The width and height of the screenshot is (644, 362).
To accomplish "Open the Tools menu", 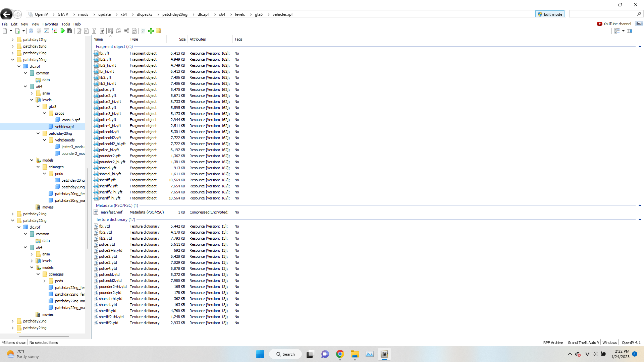I will [65, 24].
